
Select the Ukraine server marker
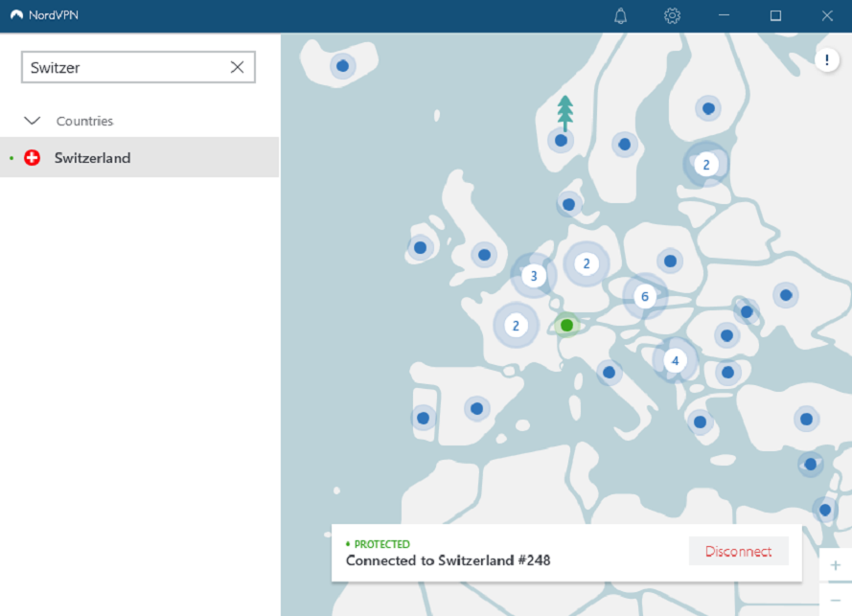coord(786,295)
